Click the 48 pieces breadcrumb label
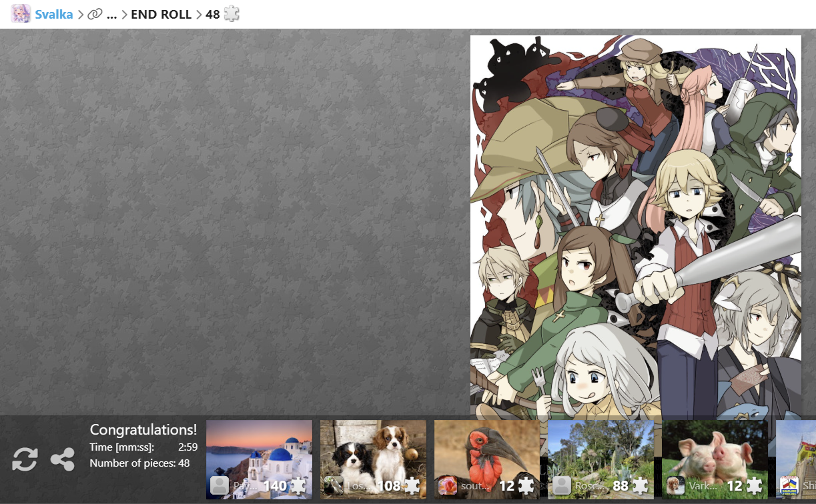This screenshot has height=504, width=816. 212,14
